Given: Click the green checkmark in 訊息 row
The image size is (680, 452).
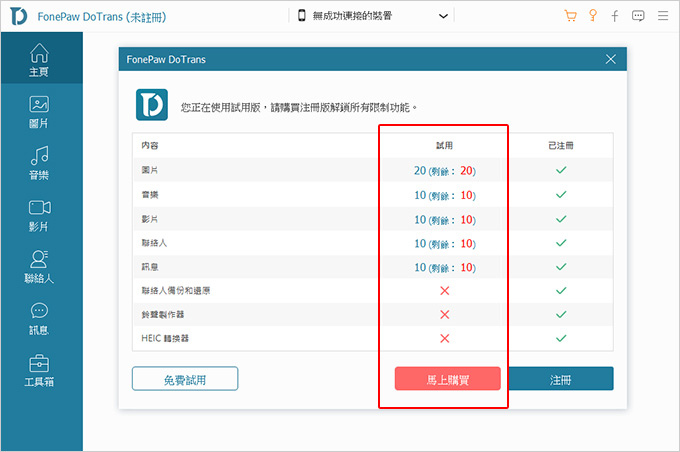Looking at the screenshot, I should (561, 267).
